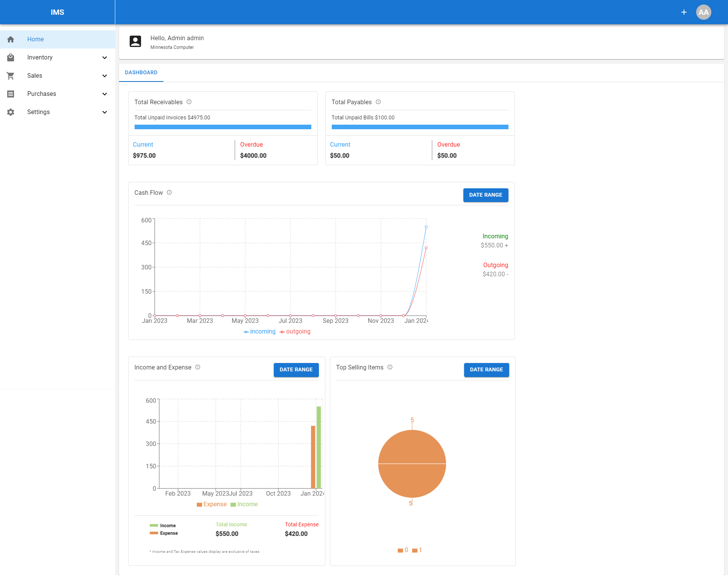Click the upper half of pie chart
Image resolution: width=728 pixels, height=579 pixels.
(412, 447)
